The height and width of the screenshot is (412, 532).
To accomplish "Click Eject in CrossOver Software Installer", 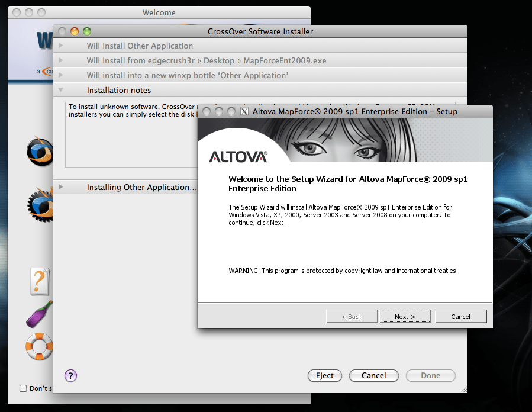I will (325, 375).
